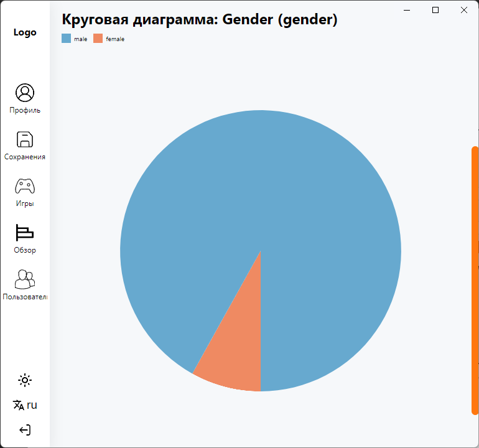Screen dimensions: 479x448
Task: Click the male legend label
Action: (81, 39)
